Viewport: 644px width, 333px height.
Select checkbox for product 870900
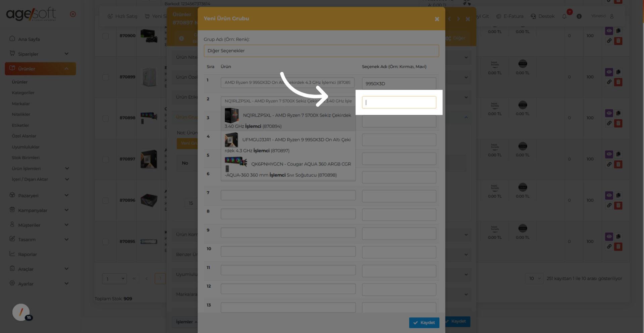[106, 36]
